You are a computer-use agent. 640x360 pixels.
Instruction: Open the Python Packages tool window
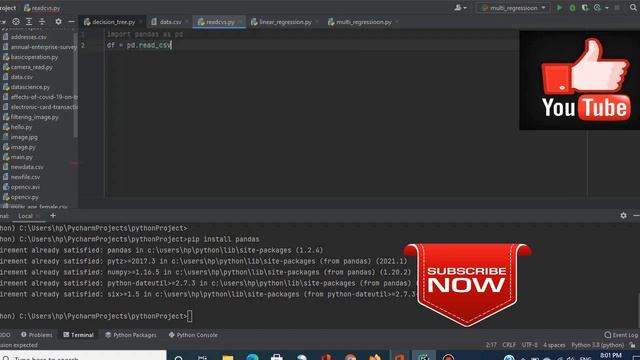(131, 335)
